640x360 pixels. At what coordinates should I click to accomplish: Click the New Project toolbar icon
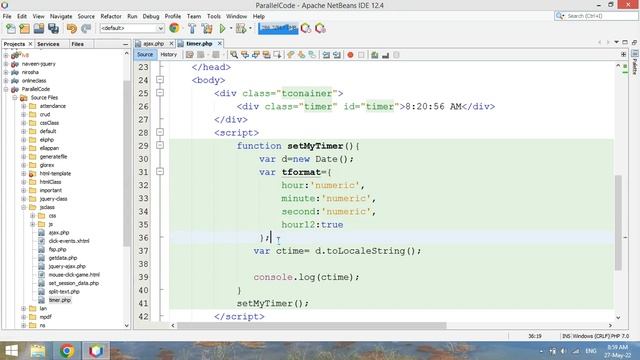tap(24, 28)
